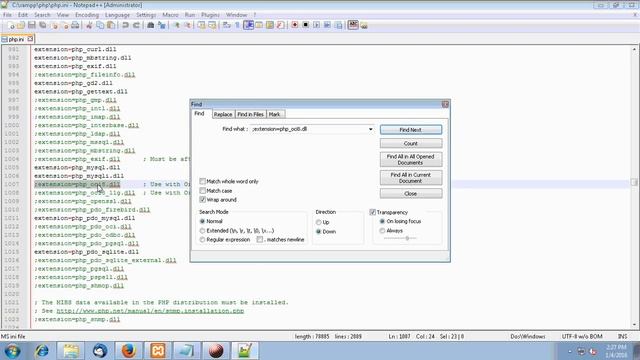Image resolution: width=640 pixels, height=360 pixels.
Task: Copy selection using toolbar icon
Action: (x=100, y=25)
